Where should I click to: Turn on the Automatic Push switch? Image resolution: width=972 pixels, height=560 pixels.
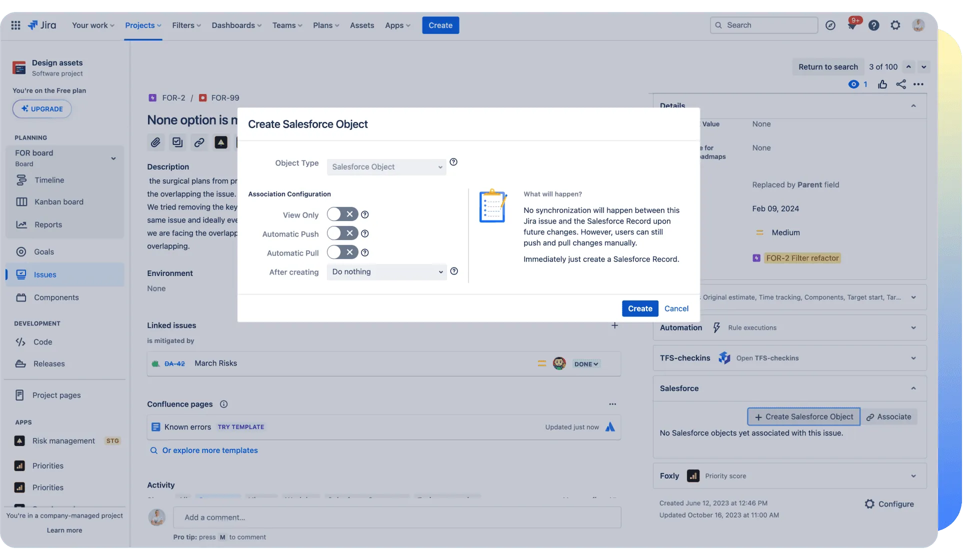click(x=342, y=233)
